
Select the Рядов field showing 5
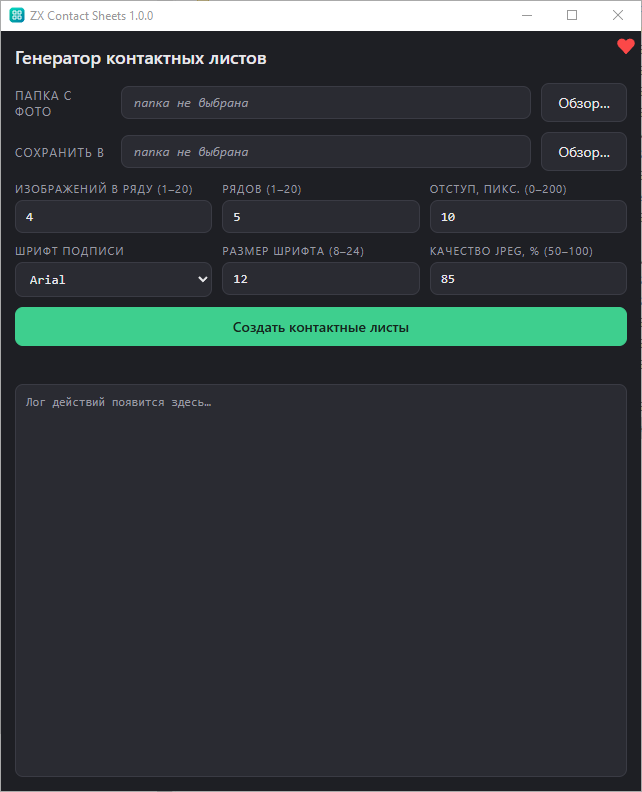(x=321, y=217)
